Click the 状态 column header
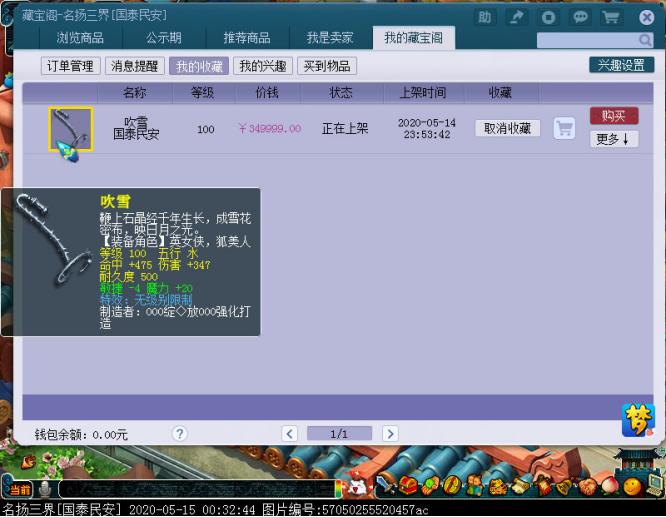This screenshot has height=517, width=666. point(341,92)
